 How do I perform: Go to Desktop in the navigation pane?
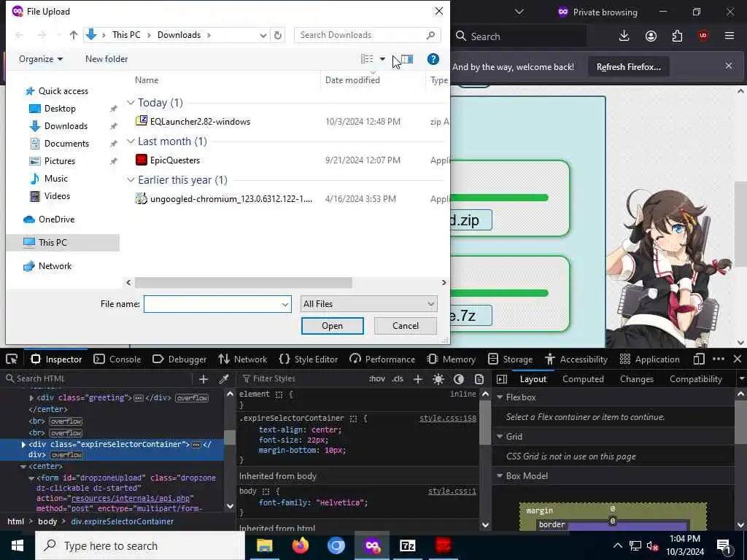60,109
